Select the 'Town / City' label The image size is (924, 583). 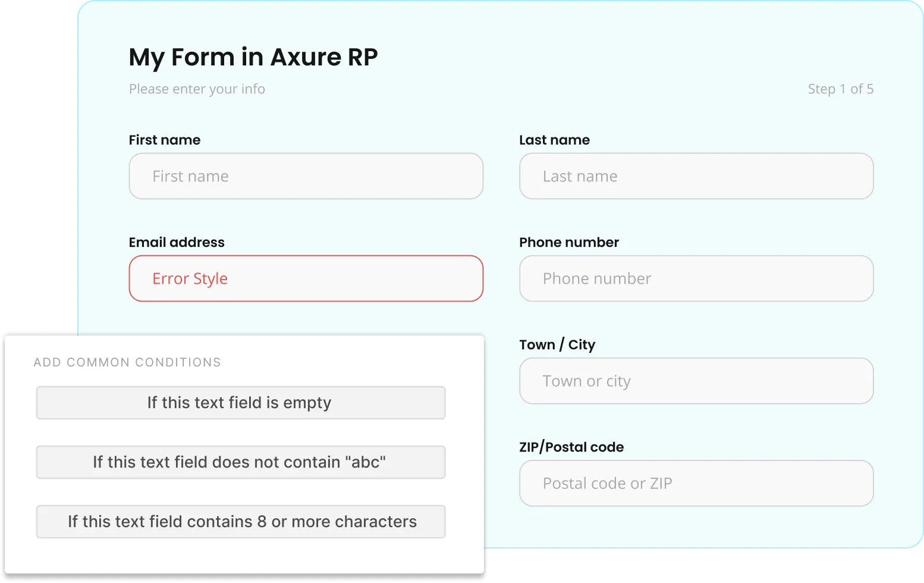point(557,344)
